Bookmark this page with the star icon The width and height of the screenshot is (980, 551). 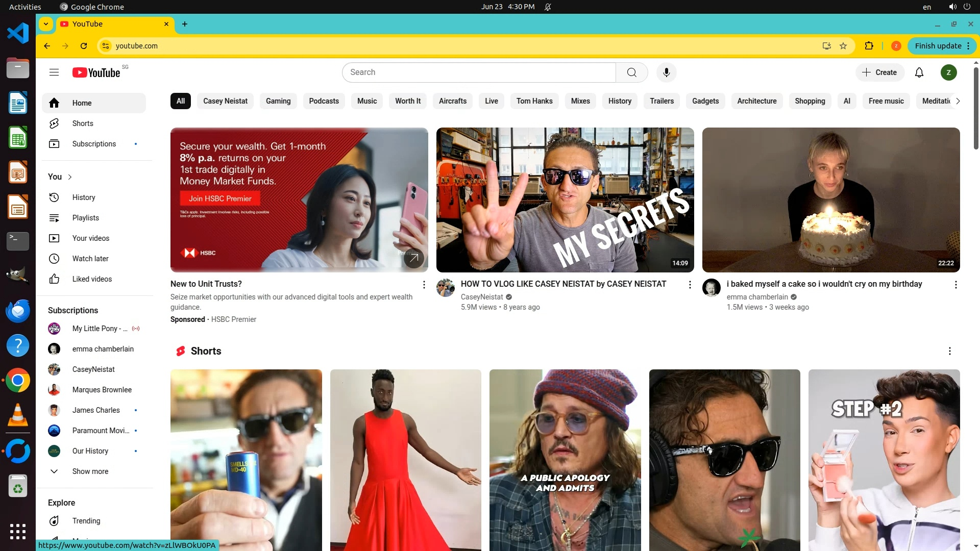843,46
